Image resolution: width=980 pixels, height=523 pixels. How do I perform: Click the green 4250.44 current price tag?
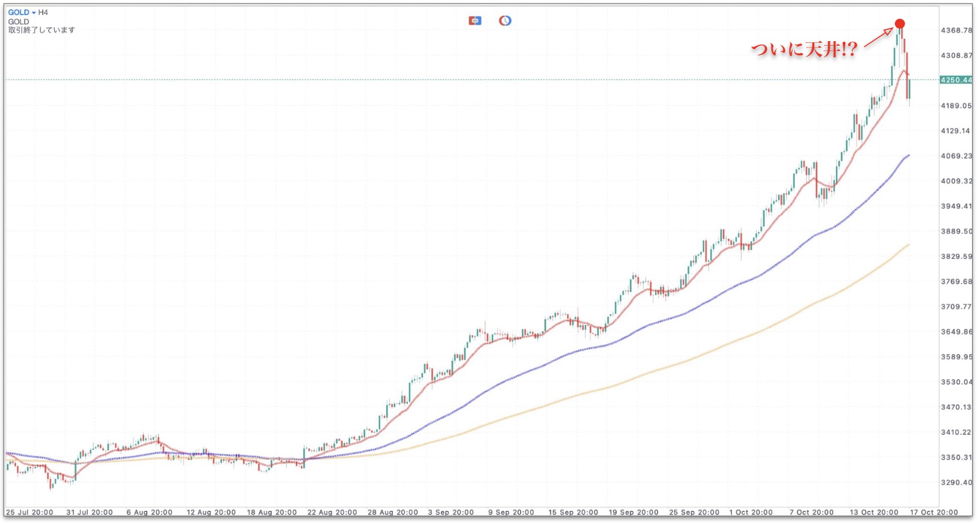tap(955, 80)
